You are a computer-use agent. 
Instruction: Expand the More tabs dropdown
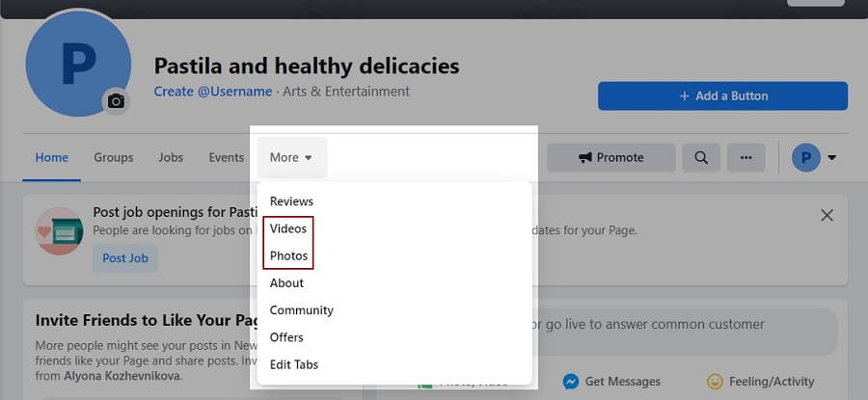291,158
